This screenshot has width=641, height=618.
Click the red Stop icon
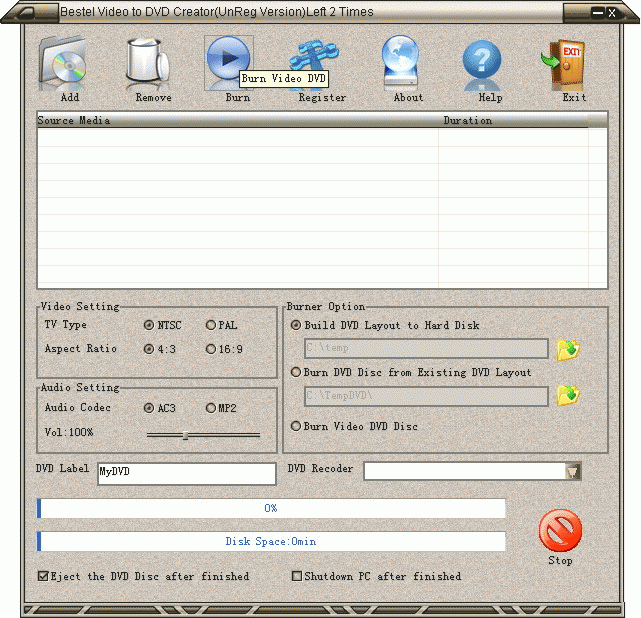pos(560,530)
